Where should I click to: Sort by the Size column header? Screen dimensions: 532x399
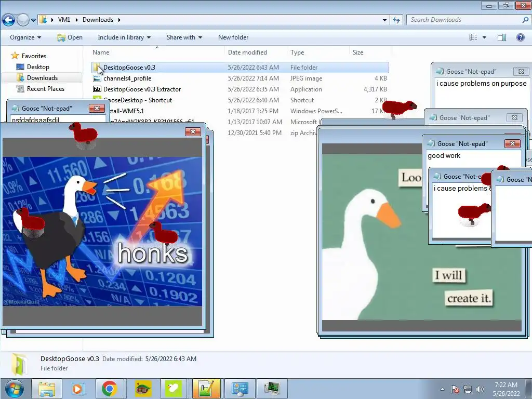point(358,52)
